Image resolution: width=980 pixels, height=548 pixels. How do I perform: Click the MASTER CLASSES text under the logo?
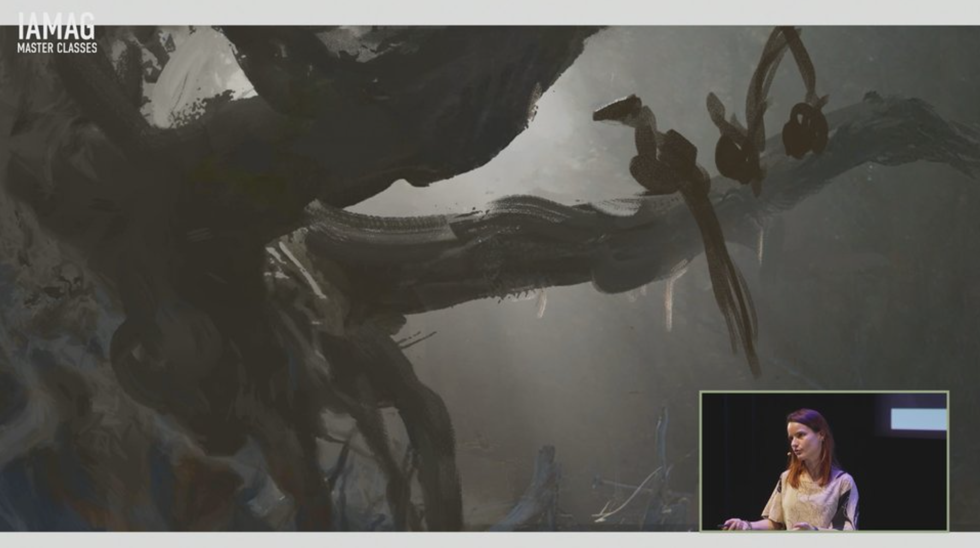click(57, 48)
